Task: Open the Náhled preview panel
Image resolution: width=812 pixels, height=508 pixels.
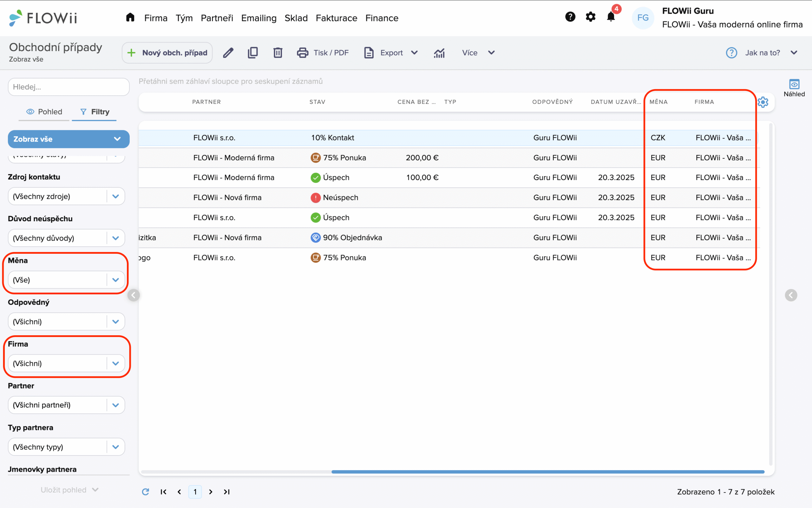Action: coord(794,88)
